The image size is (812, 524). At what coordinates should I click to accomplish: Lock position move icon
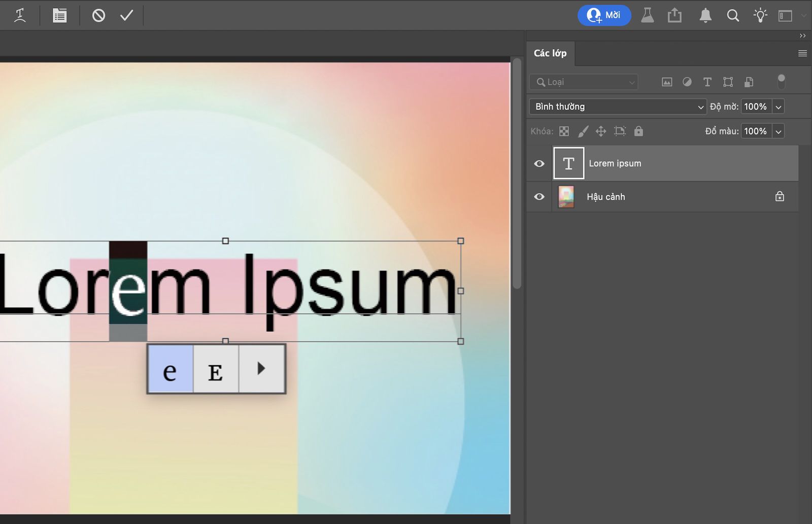coord(601,131)
